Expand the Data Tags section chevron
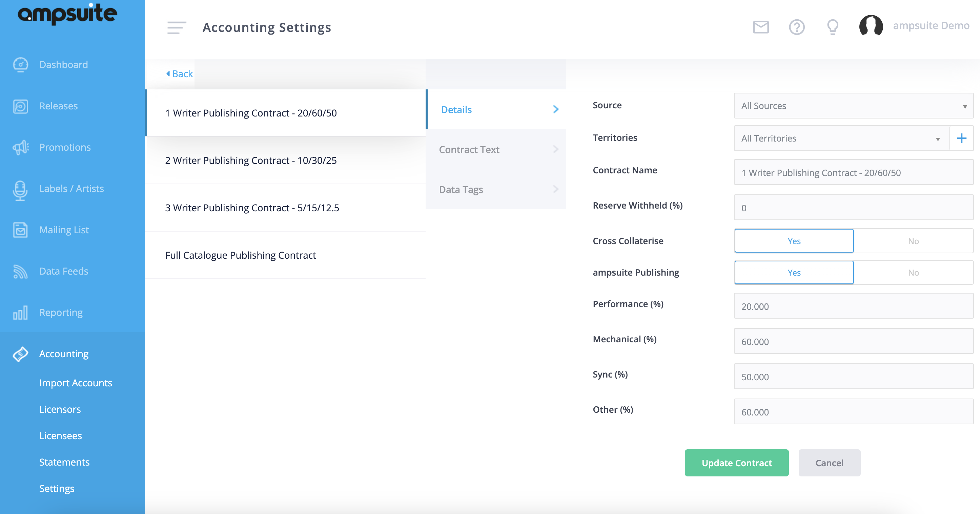Image resolution: width=980 pixels, height=514 pixels. click(x=555, y=189)
